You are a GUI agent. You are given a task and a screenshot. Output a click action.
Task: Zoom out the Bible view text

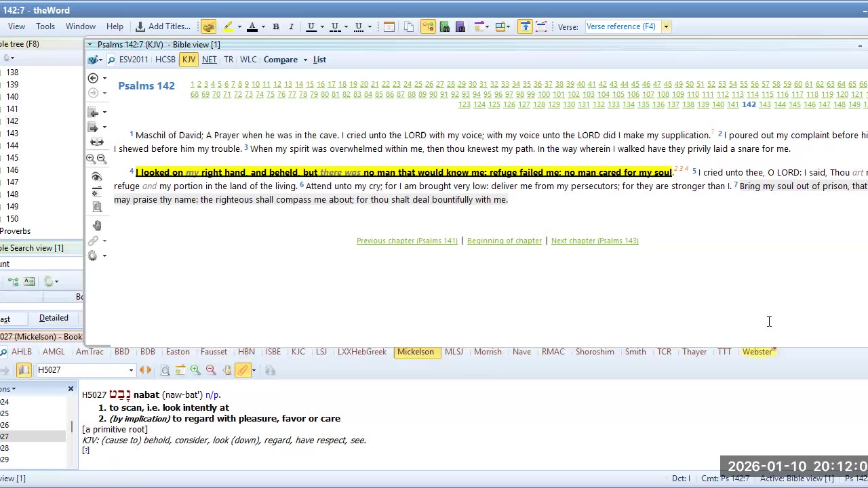(x=102, y=159)
